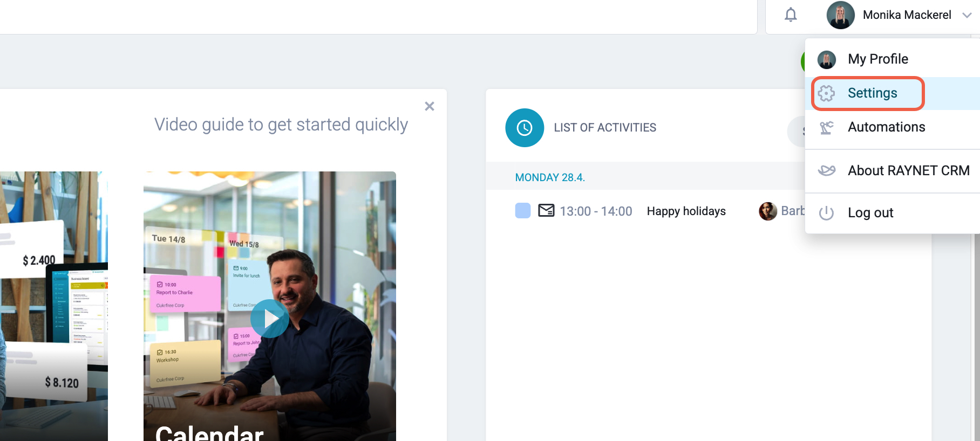Close the video guide panel

click(x=430, y=106)
